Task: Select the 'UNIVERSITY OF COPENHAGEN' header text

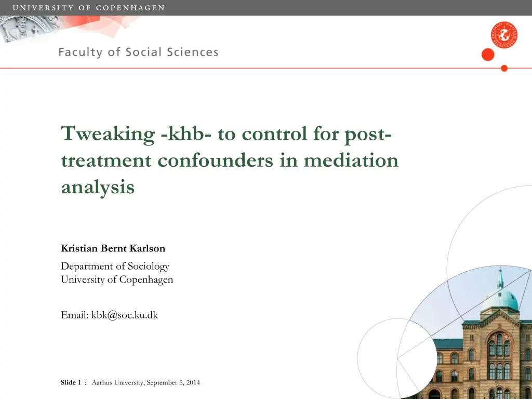Action: click(89, 8)
